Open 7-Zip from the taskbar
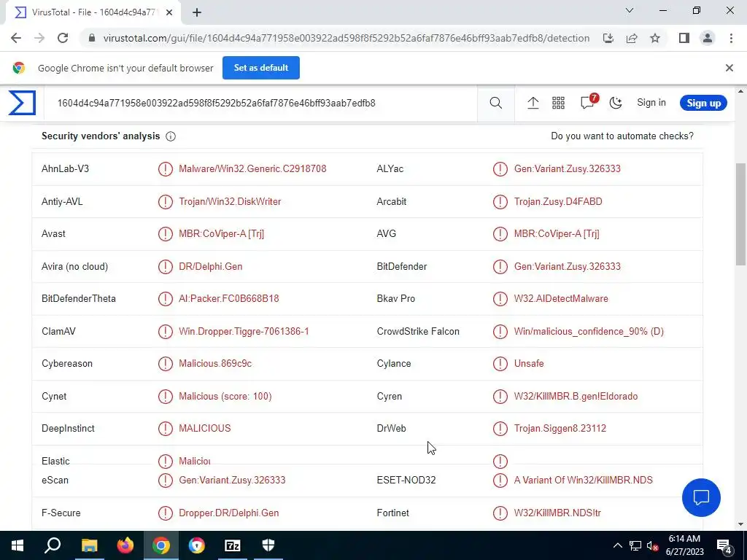 (x=233, y=545)
